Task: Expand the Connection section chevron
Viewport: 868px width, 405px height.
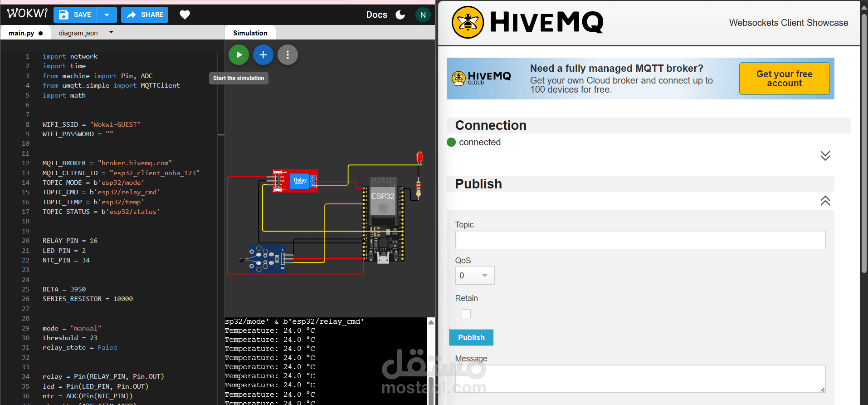Action: [x=825, y=156]
